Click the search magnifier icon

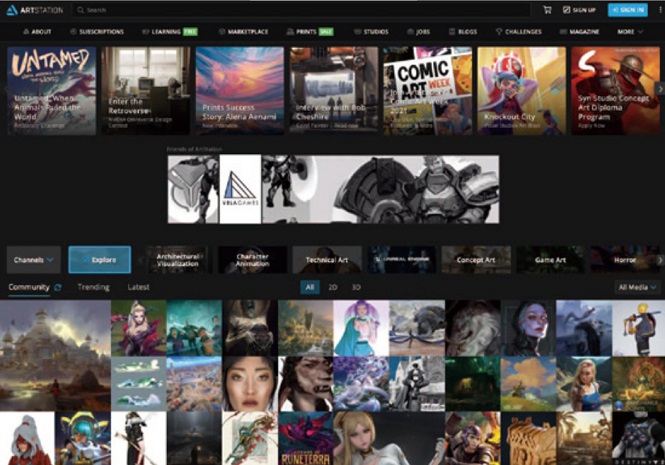point(80,10)
